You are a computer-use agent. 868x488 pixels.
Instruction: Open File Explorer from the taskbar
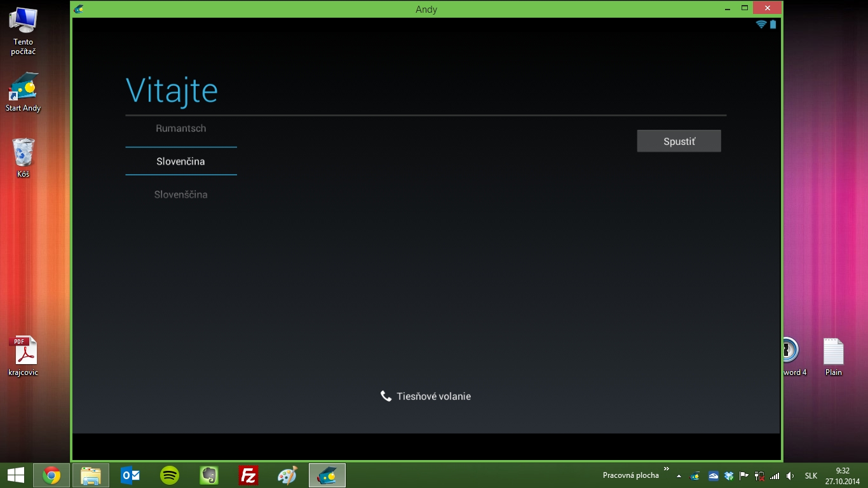91,475
